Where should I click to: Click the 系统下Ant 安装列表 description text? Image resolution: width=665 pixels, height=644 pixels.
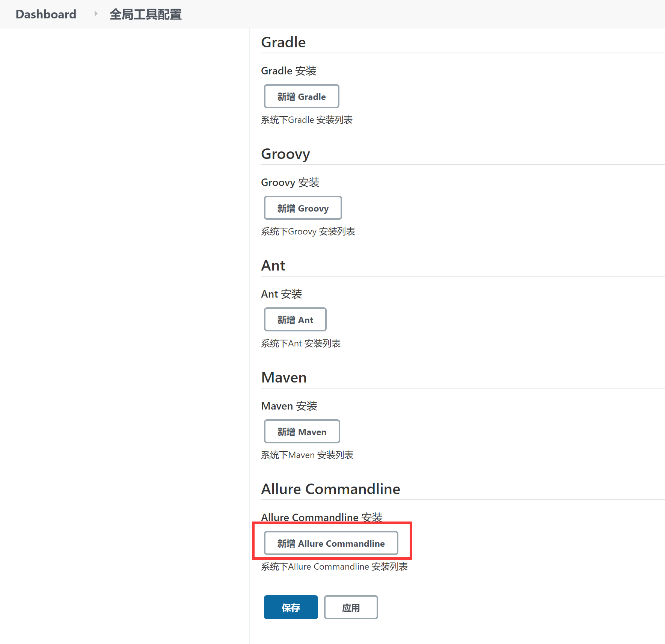(x=300, y=343)
